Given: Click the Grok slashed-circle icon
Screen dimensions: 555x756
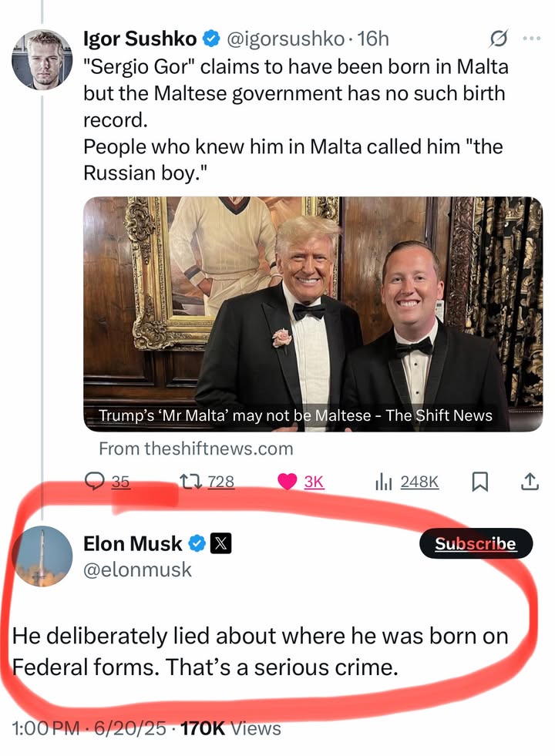Looking at the screenshot, I should [499, 38].
